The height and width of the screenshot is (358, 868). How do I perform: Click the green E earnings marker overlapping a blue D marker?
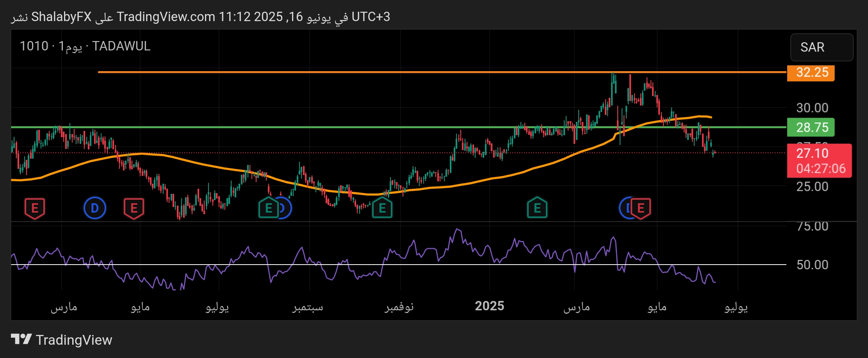coord(269,208)
